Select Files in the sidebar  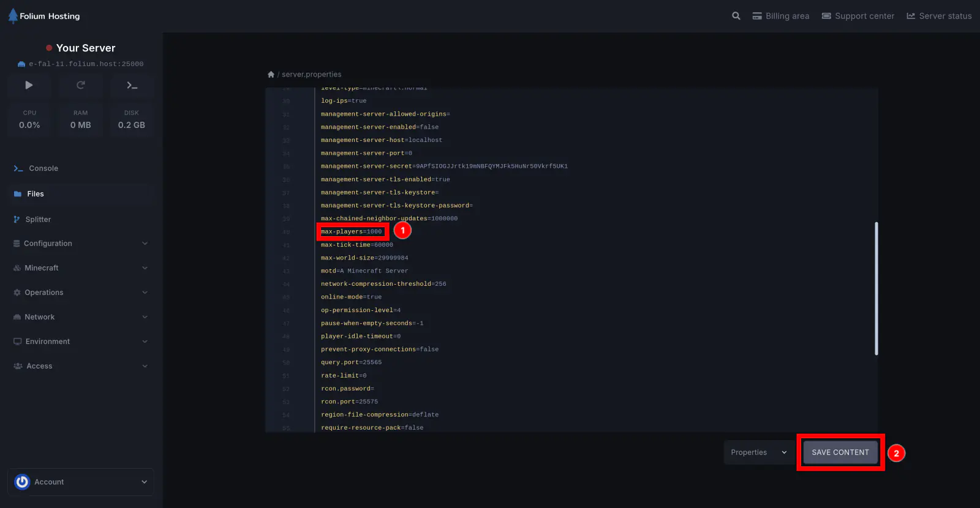click(x=36, y=194)
